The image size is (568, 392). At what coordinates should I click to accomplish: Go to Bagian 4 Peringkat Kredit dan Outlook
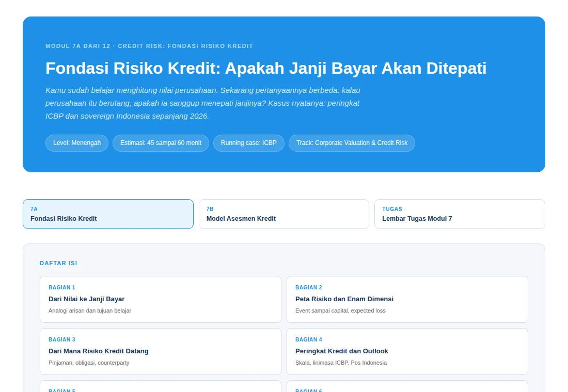click(407, 351)
